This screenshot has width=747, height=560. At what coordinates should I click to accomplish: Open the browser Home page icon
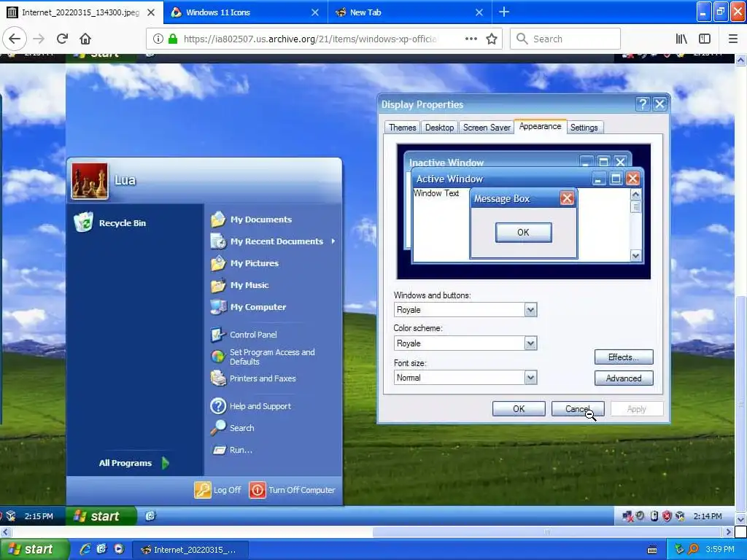pos(85,39)
